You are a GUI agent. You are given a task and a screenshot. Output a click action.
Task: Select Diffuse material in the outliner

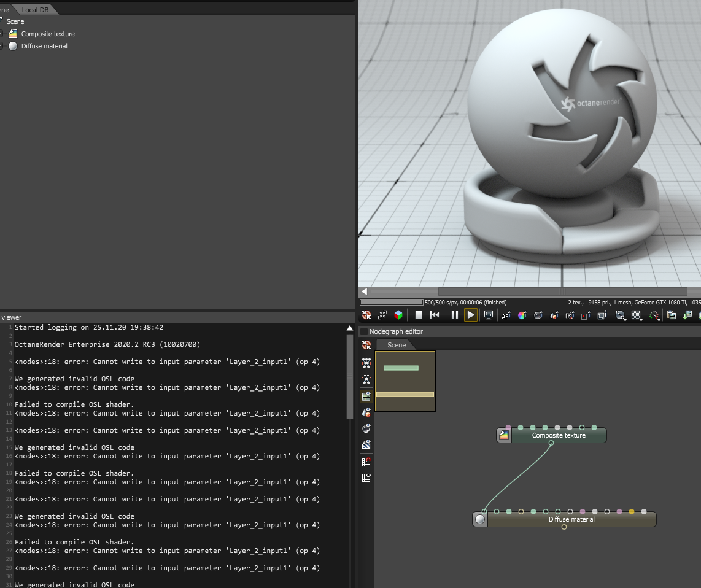tap(44, 46)
